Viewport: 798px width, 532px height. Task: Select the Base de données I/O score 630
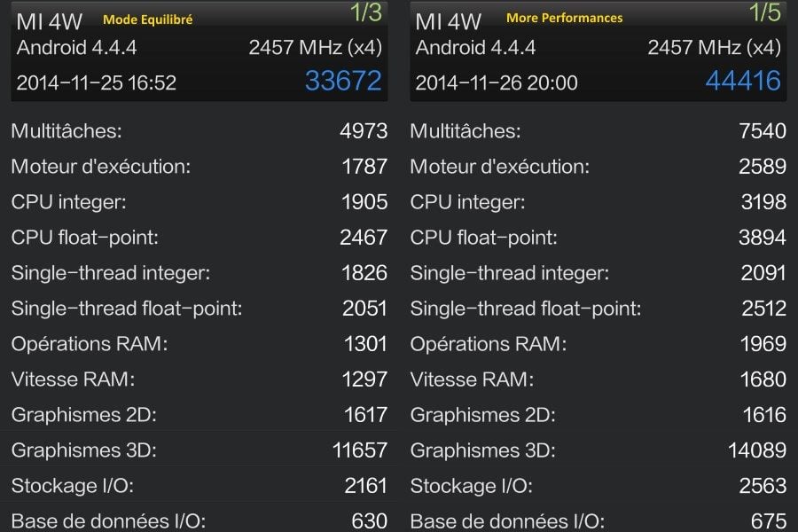point(370,520)
